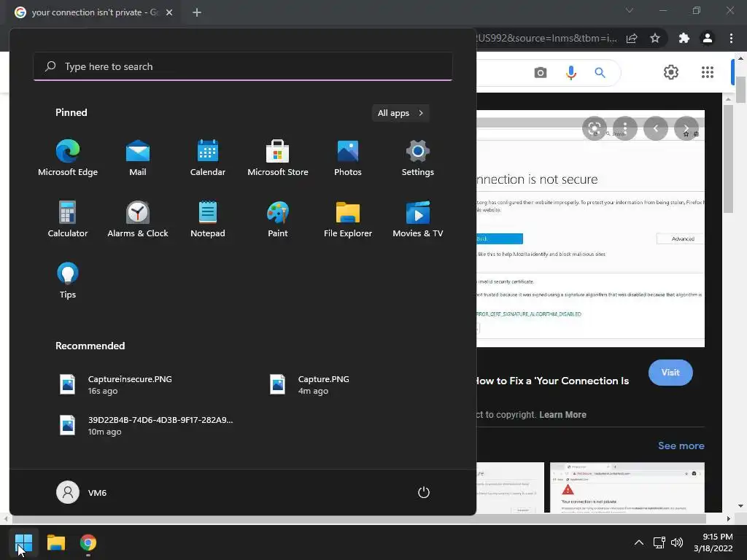Launch the Calculator app
The height and width of the screenshot is (560, 747).
click(68, 219)
